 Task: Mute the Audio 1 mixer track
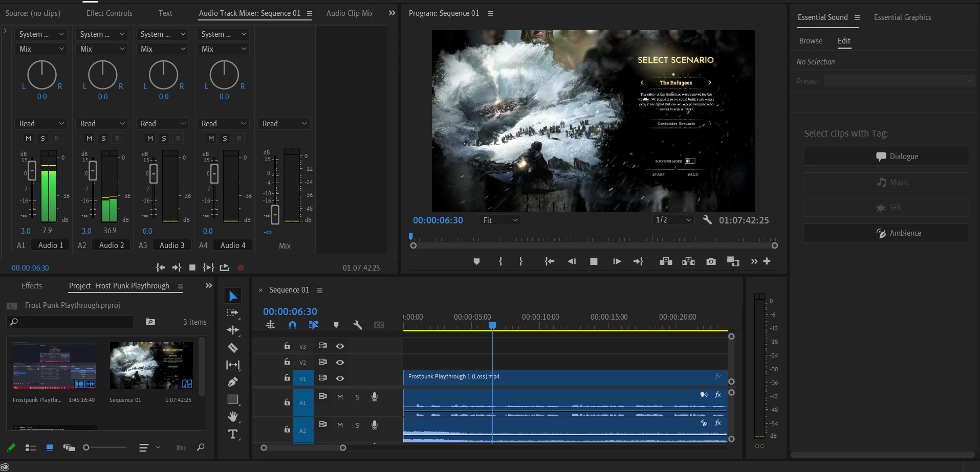[28, 138]
